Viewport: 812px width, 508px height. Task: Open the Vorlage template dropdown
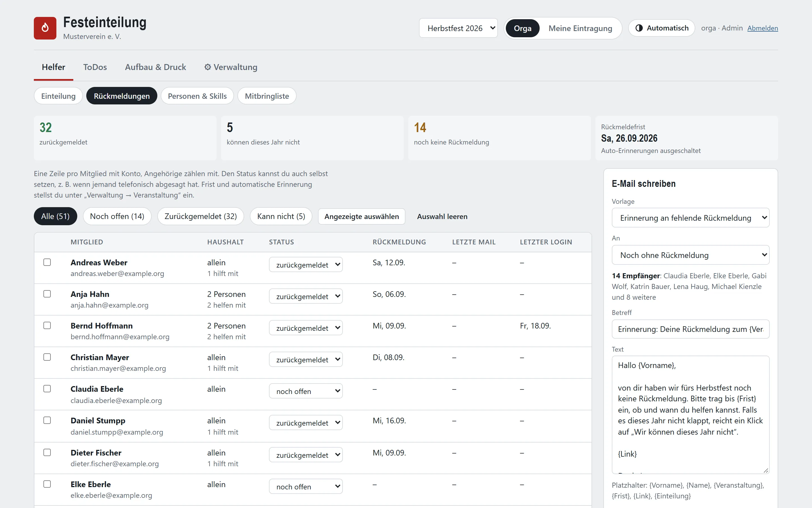coord(690,218)
